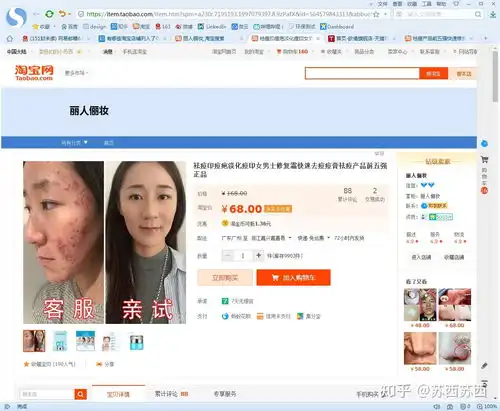Click the Taobao search input box

[x=362, y=73]
